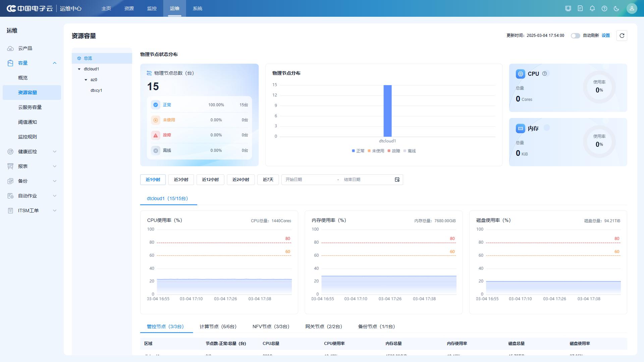Viewport: 644px width, 362px height.
Task: Click the China Electronics Cloud logo
Action: click(x=30, y=8)
